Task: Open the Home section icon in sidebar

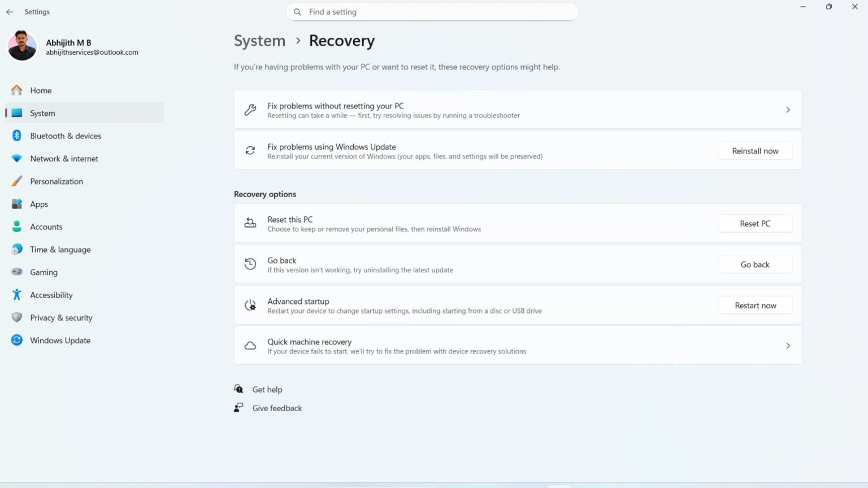Action: 16,90
